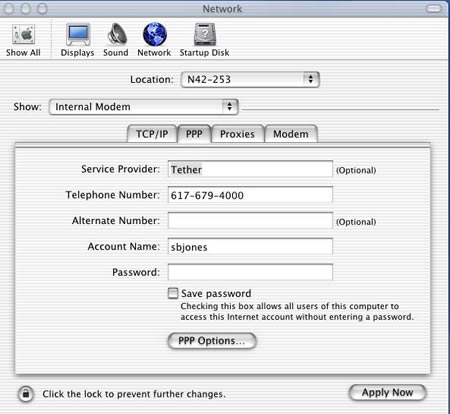Image resolution: width=450 pixels, height=414 pixels.
Task: Open the Startup Disk pane
Action: coord(204,40)
